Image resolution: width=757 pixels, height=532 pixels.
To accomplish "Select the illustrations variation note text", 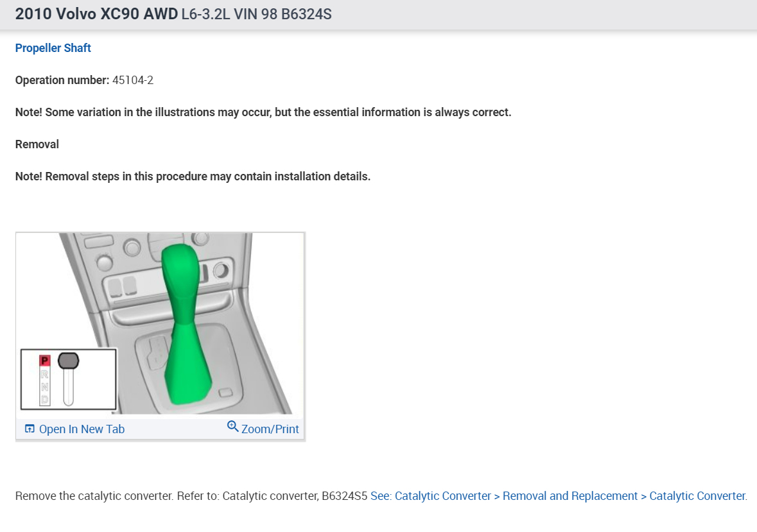I will [263, 112].
